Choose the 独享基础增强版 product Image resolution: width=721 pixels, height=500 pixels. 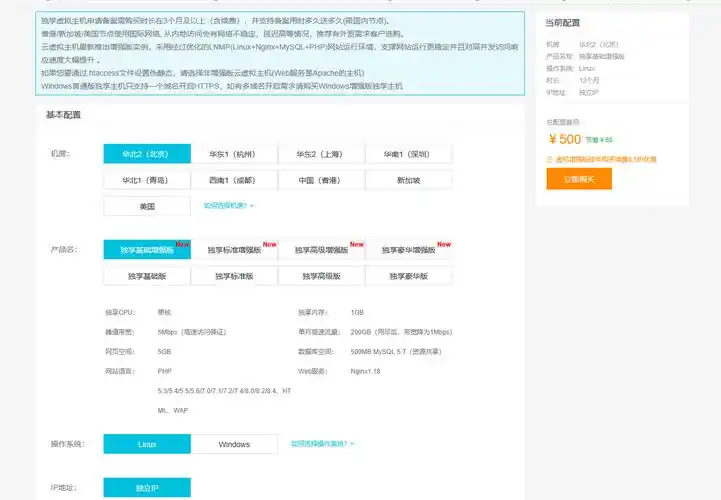point(147,250)
